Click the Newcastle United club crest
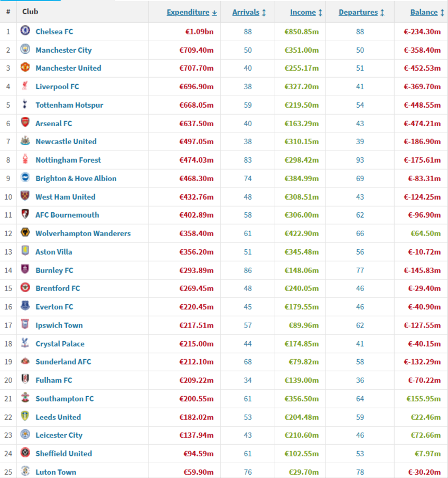The image size is (448, 478). 25,140
